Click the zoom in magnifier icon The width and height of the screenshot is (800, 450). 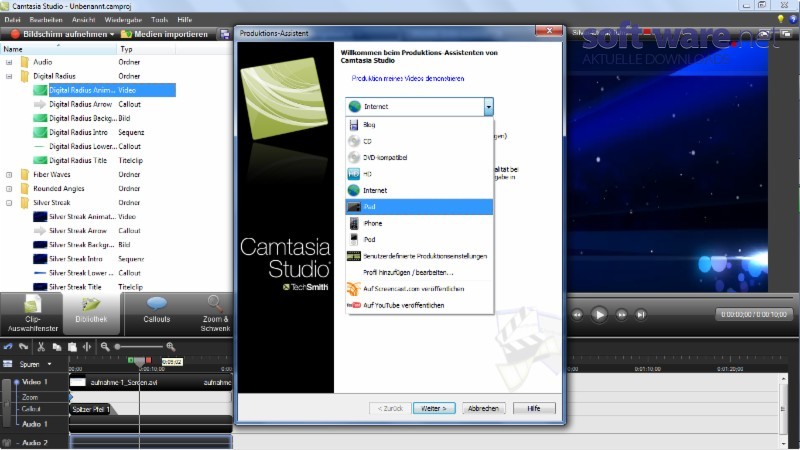pos(171,346)
